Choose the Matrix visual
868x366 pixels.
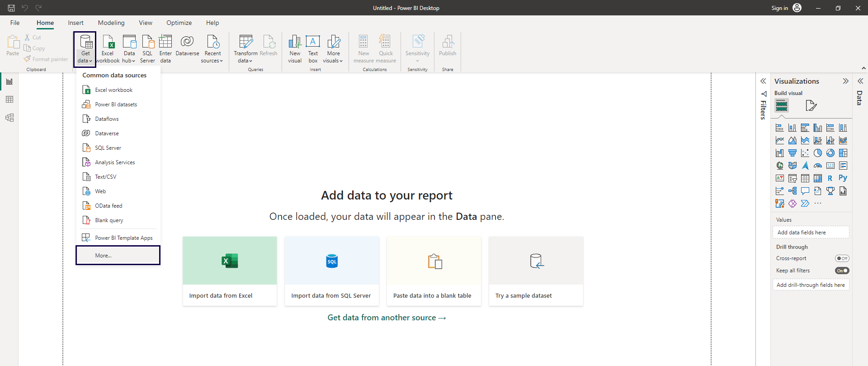point(817,179)
